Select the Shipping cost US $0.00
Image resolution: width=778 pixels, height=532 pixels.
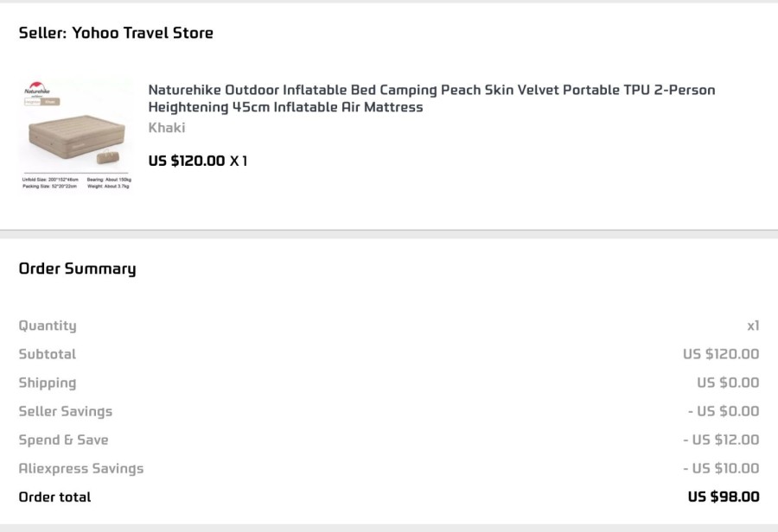[x=728, y=383]
